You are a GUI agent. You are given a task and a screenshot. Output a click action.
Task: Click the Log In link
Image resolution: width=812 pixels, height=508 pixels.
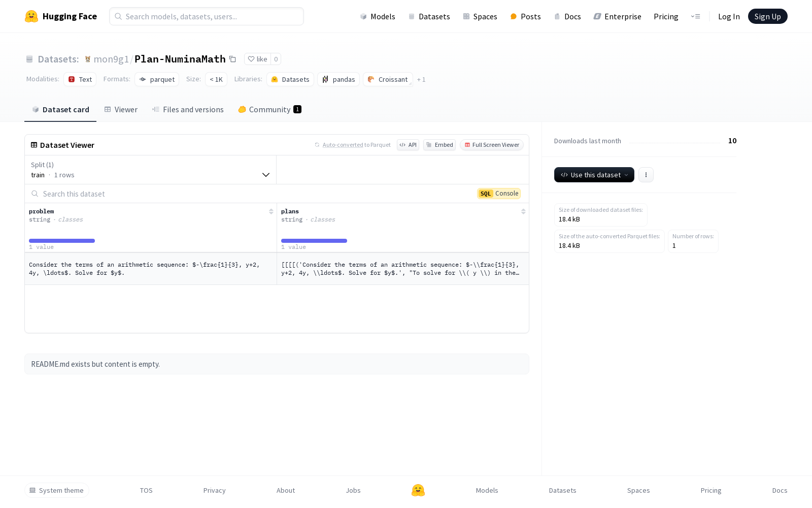pos(729,16)
